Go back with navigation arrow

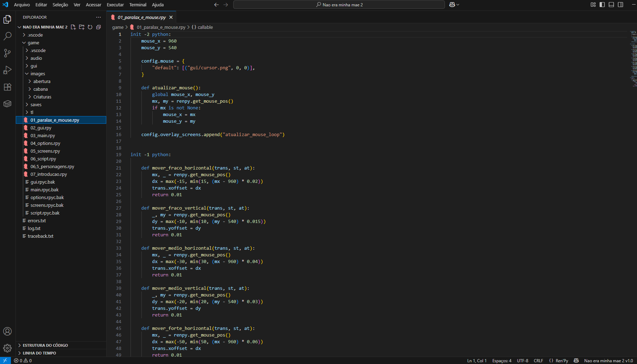216,5
